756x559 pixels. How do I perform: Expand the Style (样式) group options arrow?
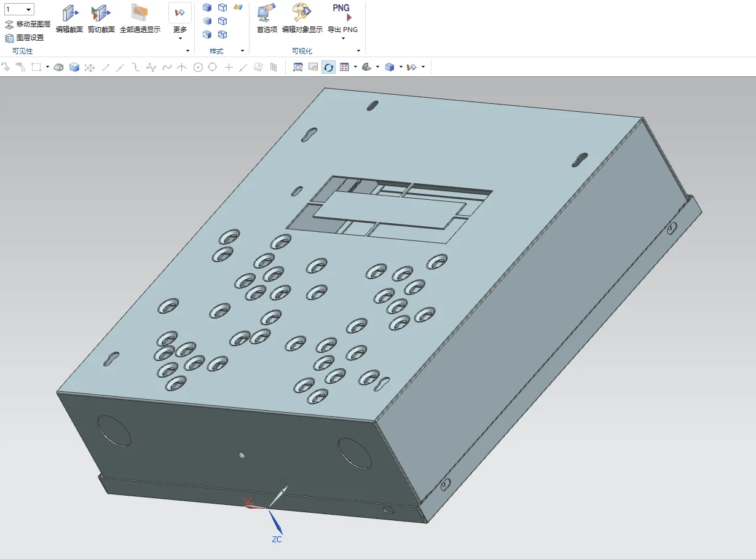242,51
